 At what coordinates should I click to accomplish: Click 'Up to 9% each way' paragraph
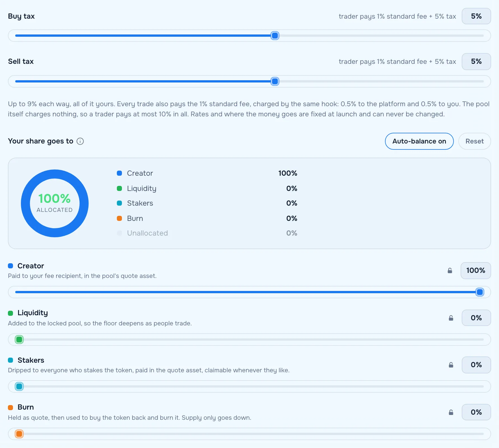[249, 109]
